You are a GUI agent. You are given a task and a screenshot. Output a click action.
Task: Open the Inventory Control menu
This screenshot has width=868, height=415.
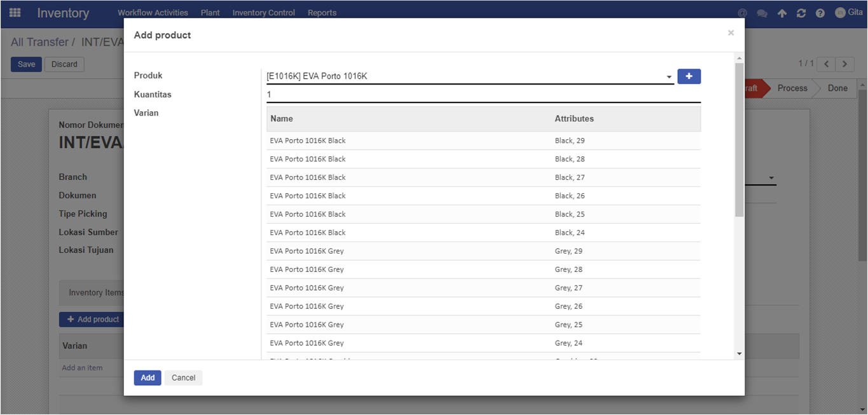[x=264, y=13]
